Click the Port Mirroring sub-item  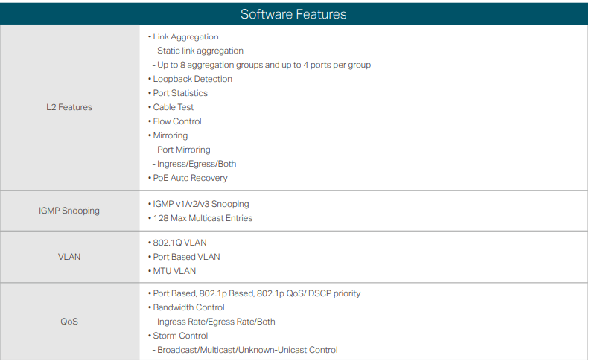[183, 150]
